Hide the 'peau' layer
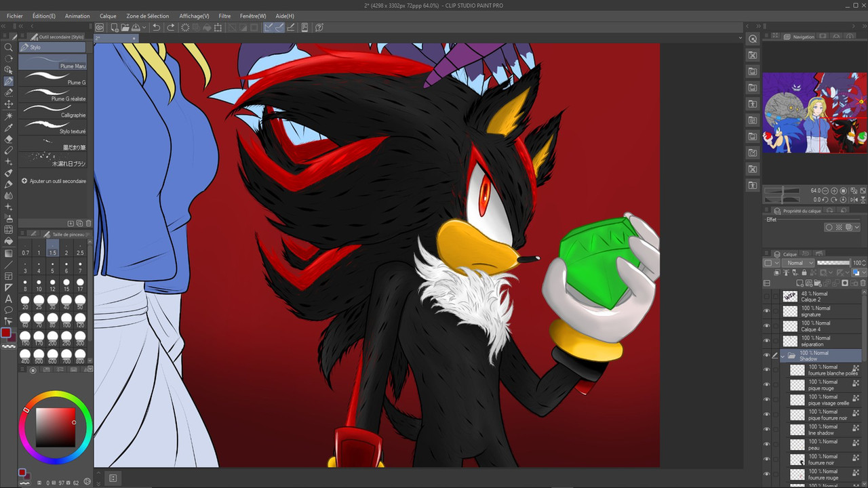 click(766, 445)
